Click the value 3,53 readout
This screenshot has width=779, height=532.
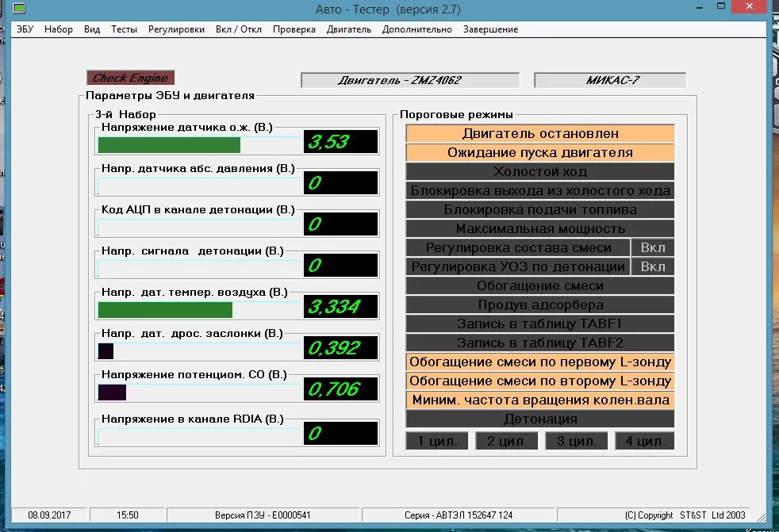pyautogui.click(x=341, y=142)
